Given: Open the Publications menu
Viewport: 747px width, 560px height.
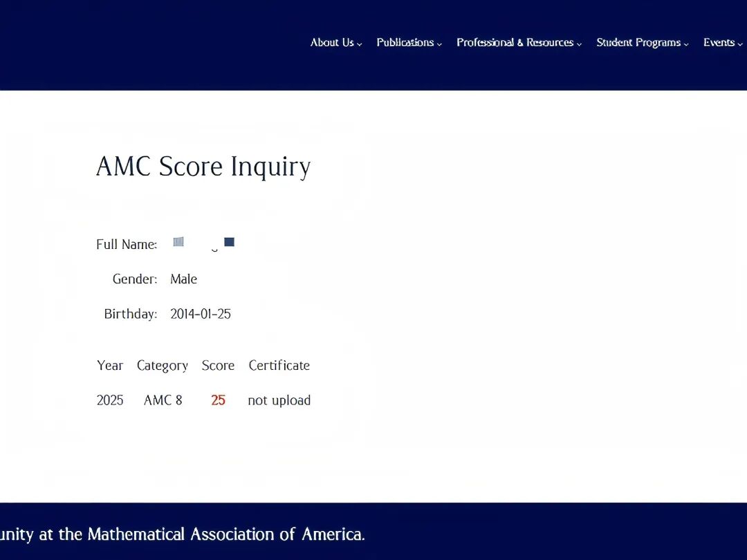Looking at the screenshot, I should (405, 43).
